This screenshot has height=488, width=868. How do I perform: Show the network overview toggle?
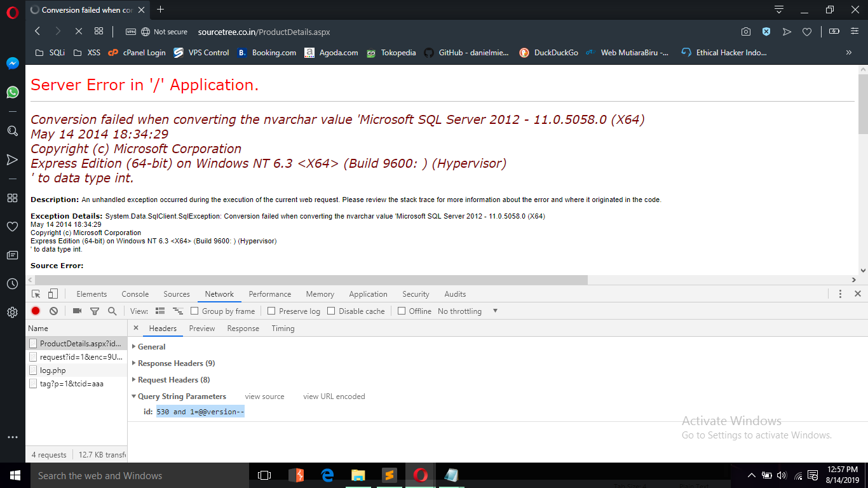click(x=178, y=311)
